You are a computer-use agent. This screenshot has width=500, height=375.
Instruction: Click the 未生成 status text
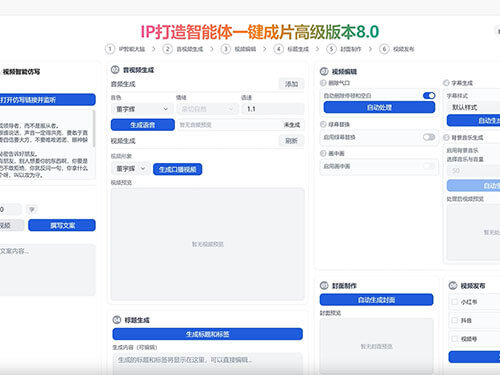[292, 125]
